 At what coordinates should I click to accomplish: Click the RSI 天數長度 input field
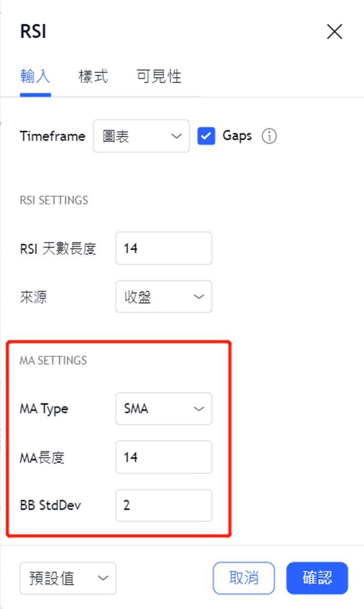coord(164,248)
